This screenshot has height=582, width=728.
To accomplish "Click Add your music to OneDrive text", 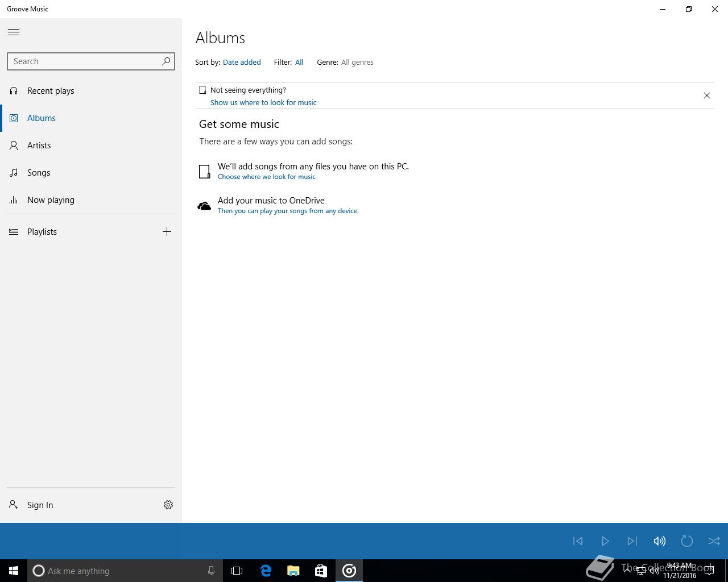I will (x=271, y=201).
